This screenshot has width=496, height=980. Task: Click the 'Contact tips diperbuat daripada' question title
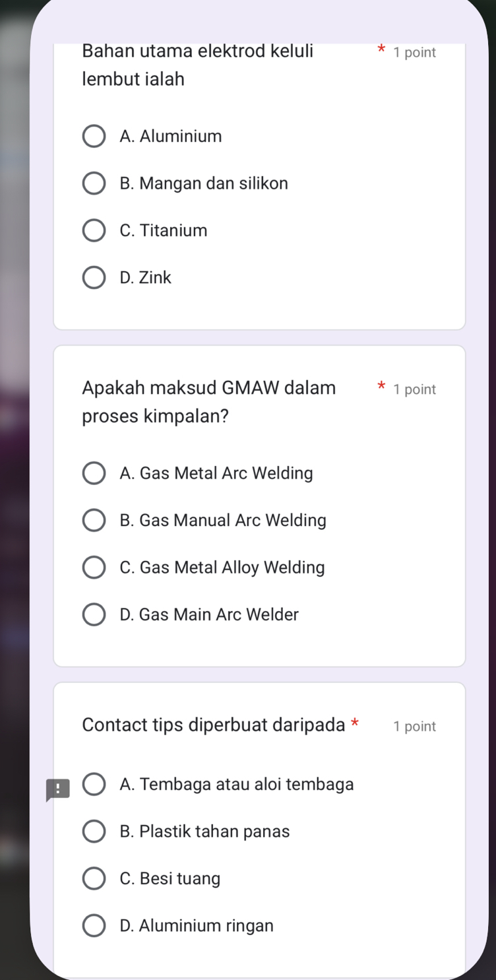(214, 725)
